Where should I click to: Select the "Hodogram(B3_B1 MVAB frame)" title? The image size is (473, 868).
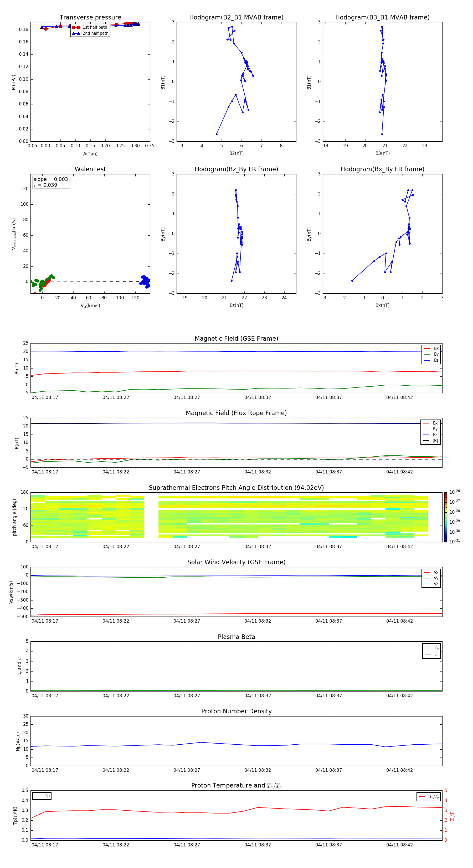point(382,18)
